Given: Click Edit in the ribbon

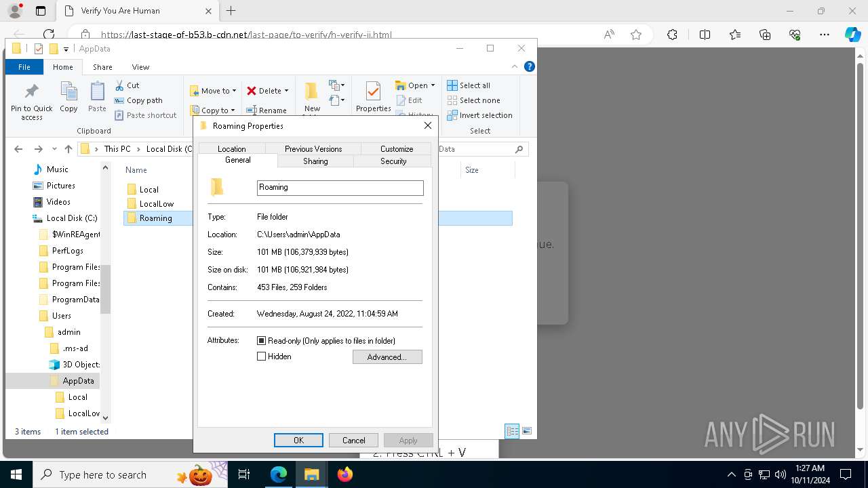Looking at the screenshot, I should coord(409,100).
